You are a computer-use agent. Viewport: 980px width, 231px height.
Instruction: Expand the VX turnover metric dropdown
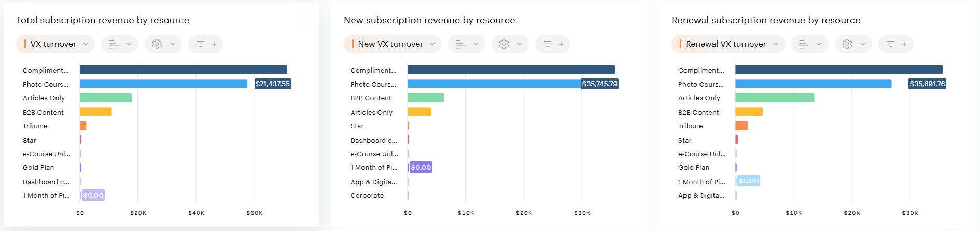point(55,44)
